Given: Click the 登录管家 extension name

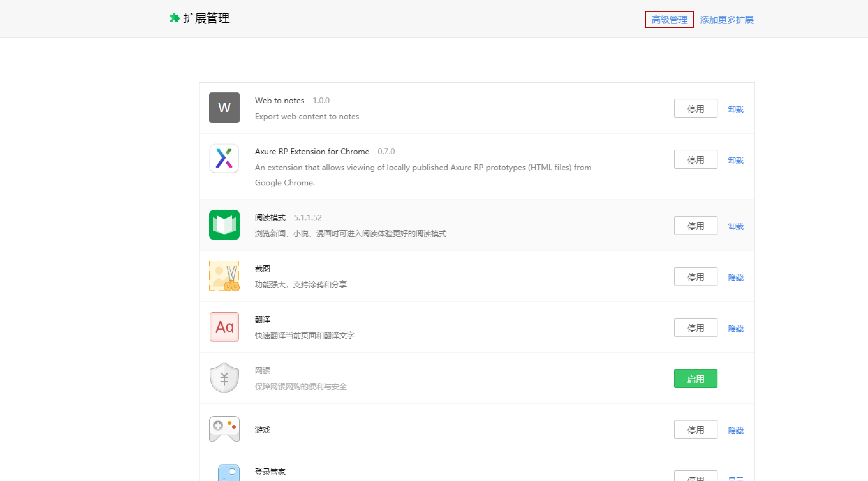Looking at the screenshot, I should (270, 472).
